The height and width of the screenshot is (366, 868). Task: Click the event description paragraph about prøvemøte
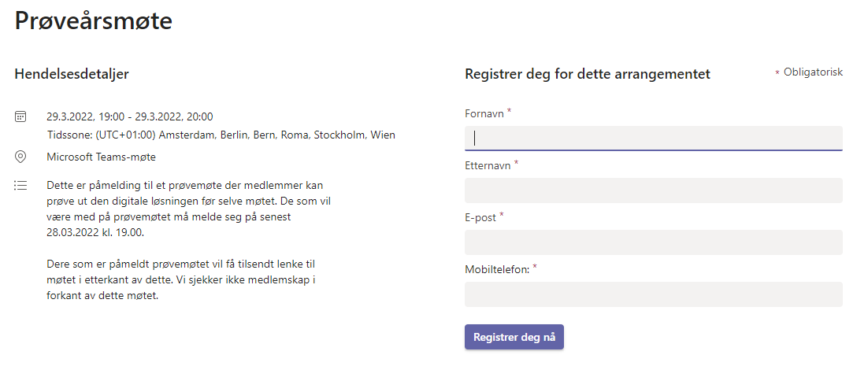point(189,209)
